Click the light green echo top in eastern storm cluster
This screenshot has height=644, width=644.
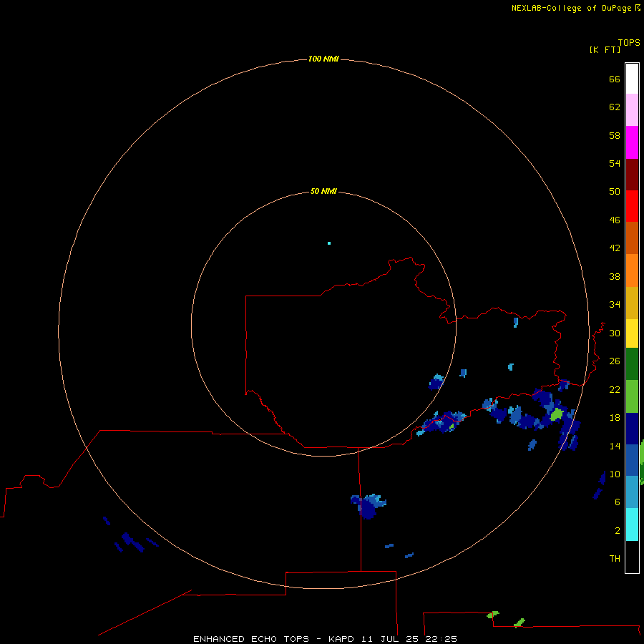[557, 414]
